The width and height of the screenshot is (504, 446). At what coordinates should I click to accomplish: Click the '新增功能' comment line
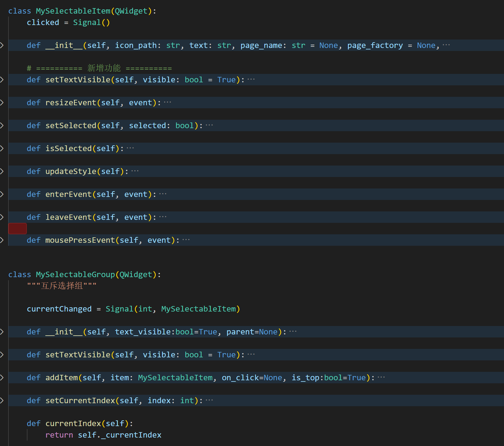(99, 68)
